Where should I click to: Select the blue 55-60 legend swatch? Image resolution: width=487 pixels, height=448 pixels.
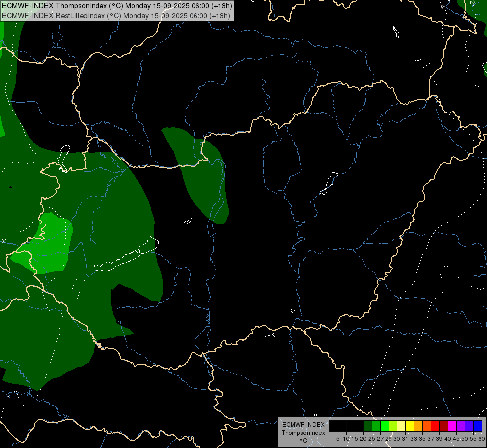[x=478, y=426]
